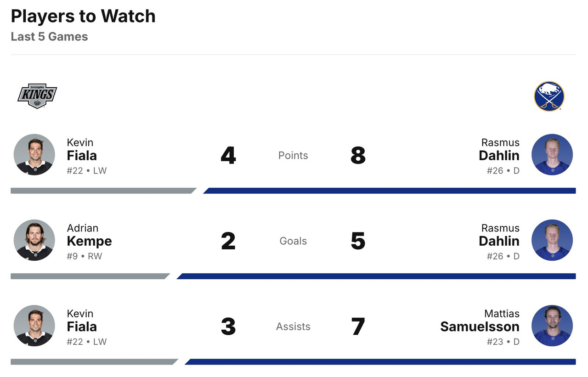Viewport: 588px width, 377px height.
Task: Open Kevin Fiala's headshot in Assists row
Action: (34, 326)
